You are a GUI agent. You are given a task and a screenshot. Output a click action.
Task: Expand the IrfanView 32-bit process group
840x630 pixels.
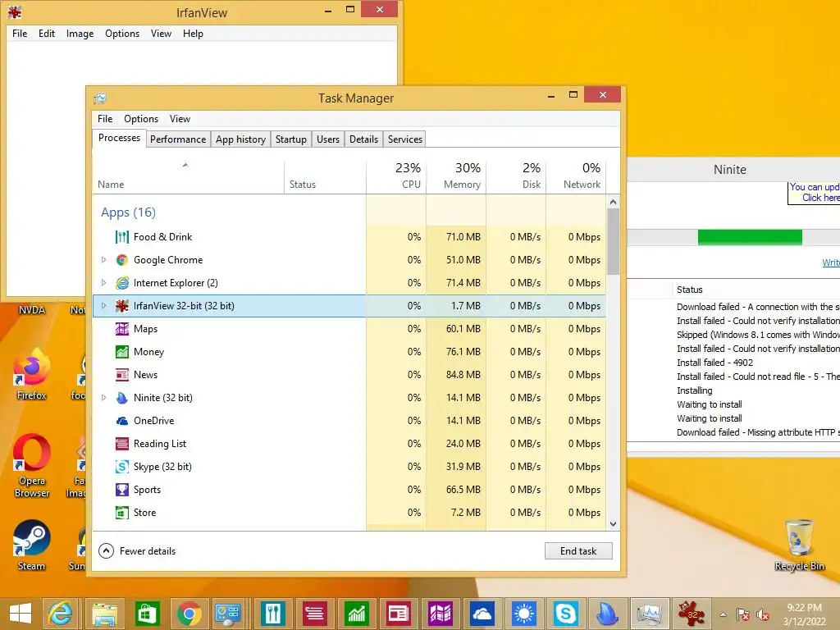[x=104, y=306]
